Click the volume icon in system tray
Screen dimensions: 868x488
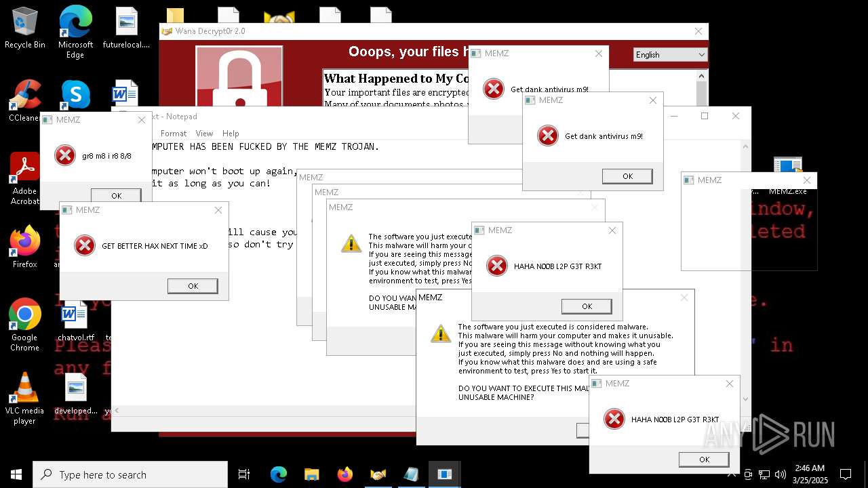pyautogui.click(x=779, y=474)
